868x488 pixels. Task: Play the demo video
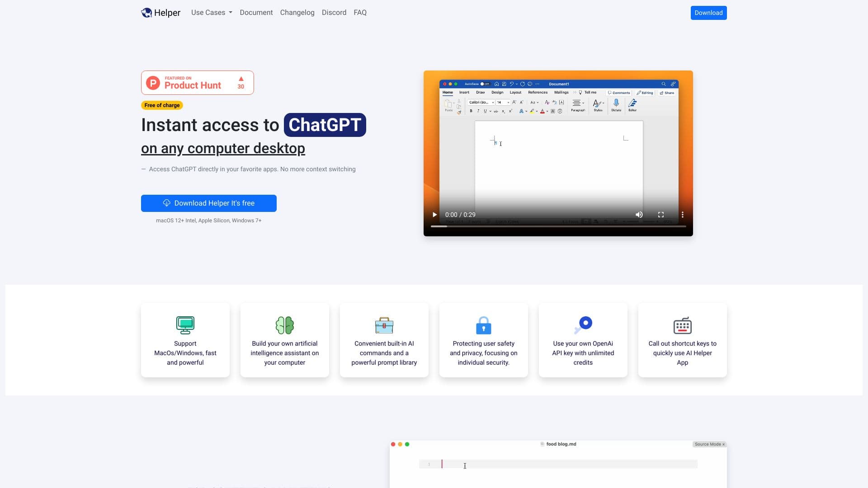coord(434,215)
